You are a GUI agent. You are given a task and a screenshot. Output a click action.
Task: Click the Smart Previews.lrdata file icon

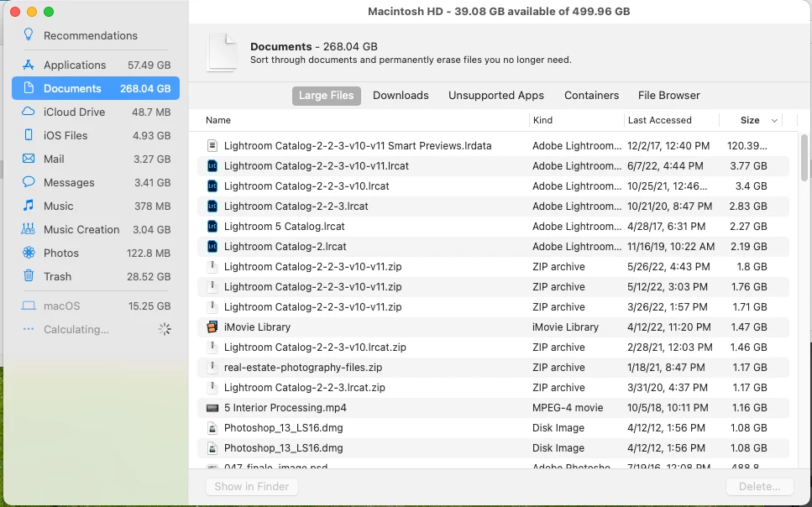coord(212,145)
